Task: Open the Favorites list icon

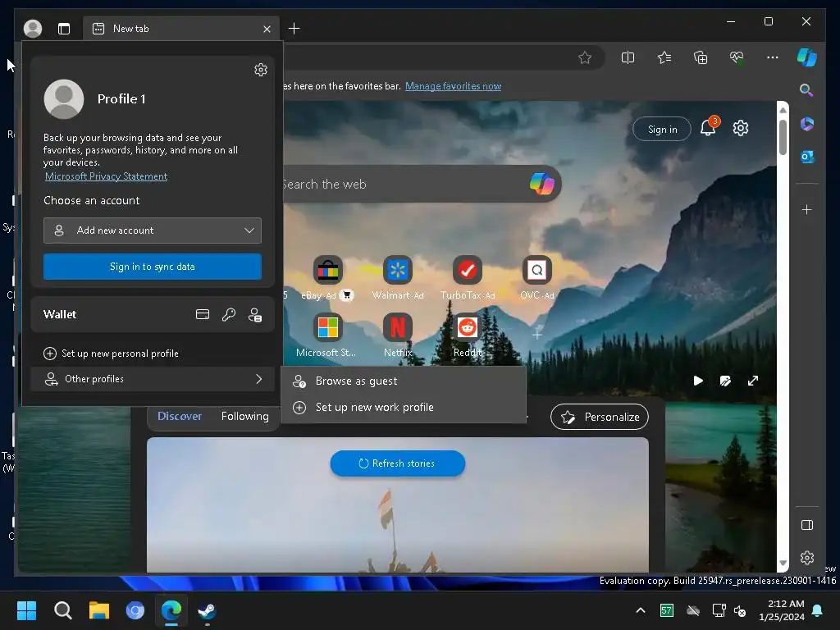Action: [x=664, y=57]
